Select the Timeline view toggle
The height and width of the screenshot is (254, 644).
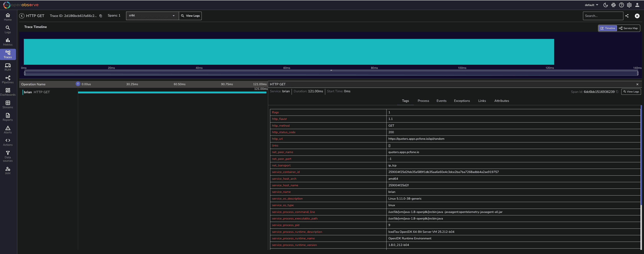click(608, 28)
